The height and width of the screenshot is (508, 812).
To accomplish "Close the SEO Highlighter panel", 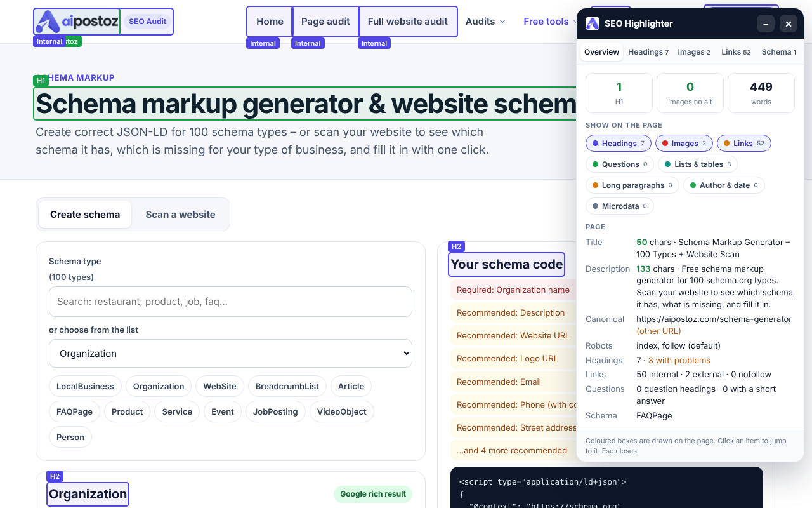I will coord(789,24).
